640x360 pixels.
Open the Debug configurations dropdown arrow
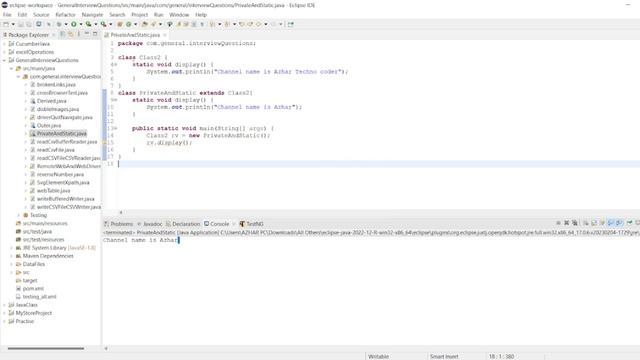pyautogui.click(x=66, y=24)
